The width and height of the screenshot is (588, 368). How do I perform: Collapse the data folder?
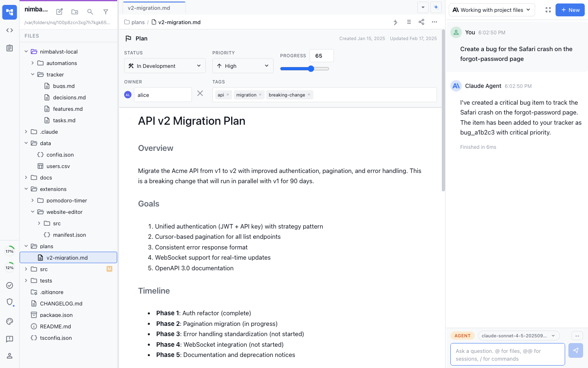tap(26, 143)
